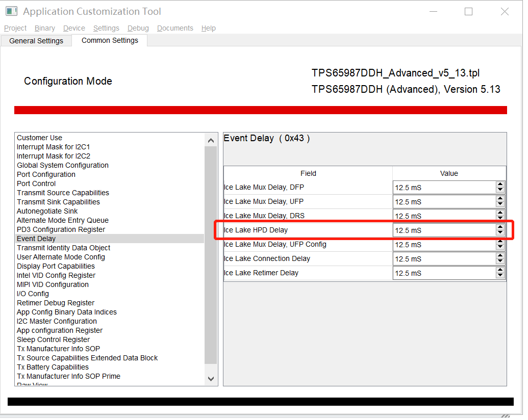Decrease Ice Lake Mux Delay, UFP Config value
This screenshot has width=528, height=420.
click(500, 247)
